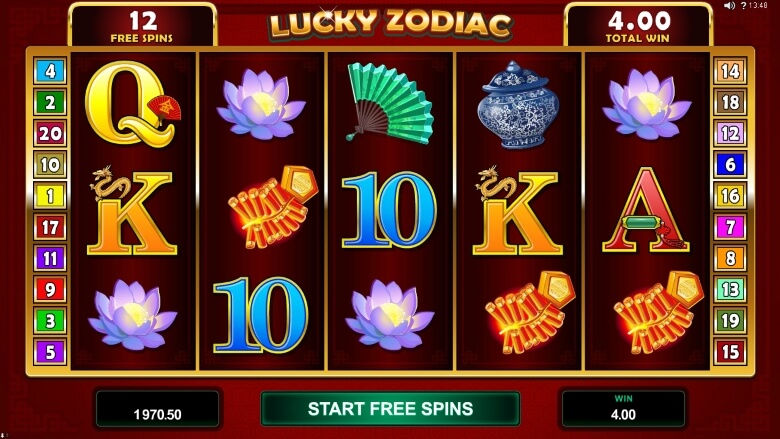
Task: Click the blue 10 in the middle reel
Action: tap(390, 210)
